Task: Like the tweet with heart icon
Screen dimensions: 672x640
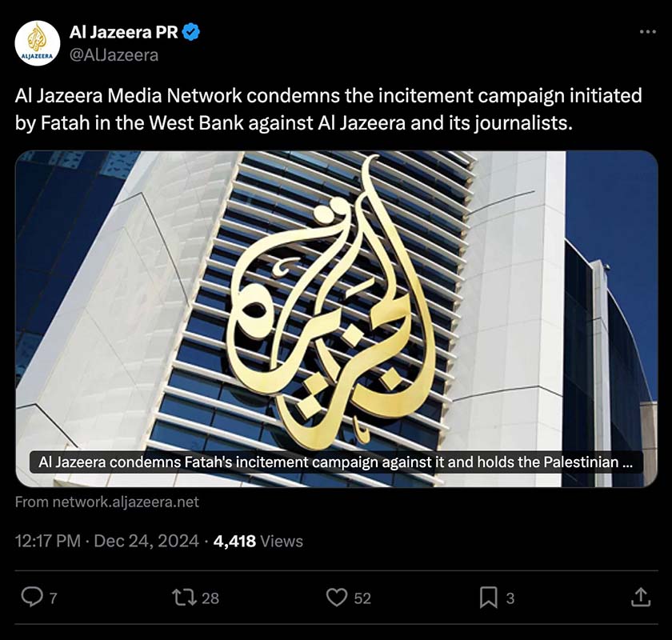Action: pos(337,597)
